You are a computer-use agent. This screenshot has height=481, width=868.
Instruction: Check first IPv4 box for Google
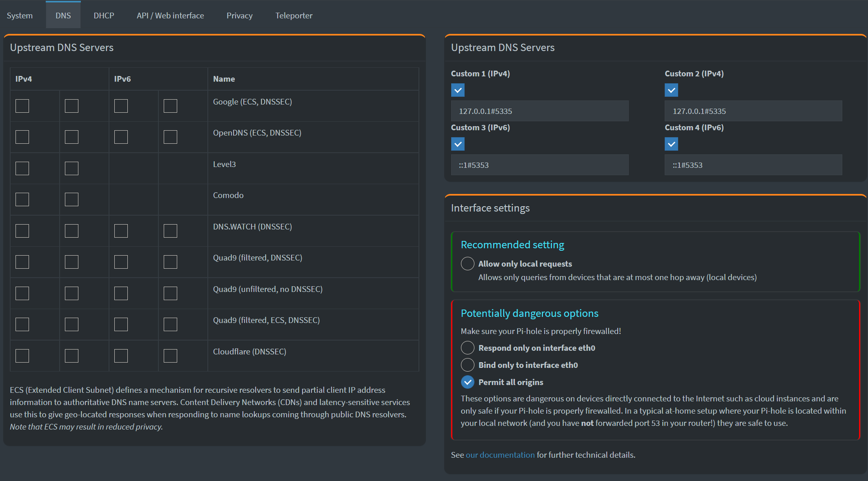pyautogui.click(x=22, y=106)
